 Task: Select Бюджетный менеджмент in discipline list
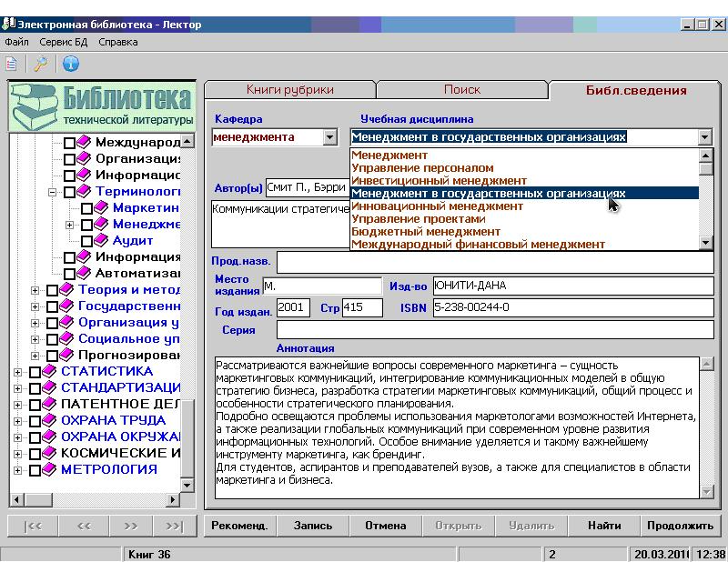(x=524, y=232)
